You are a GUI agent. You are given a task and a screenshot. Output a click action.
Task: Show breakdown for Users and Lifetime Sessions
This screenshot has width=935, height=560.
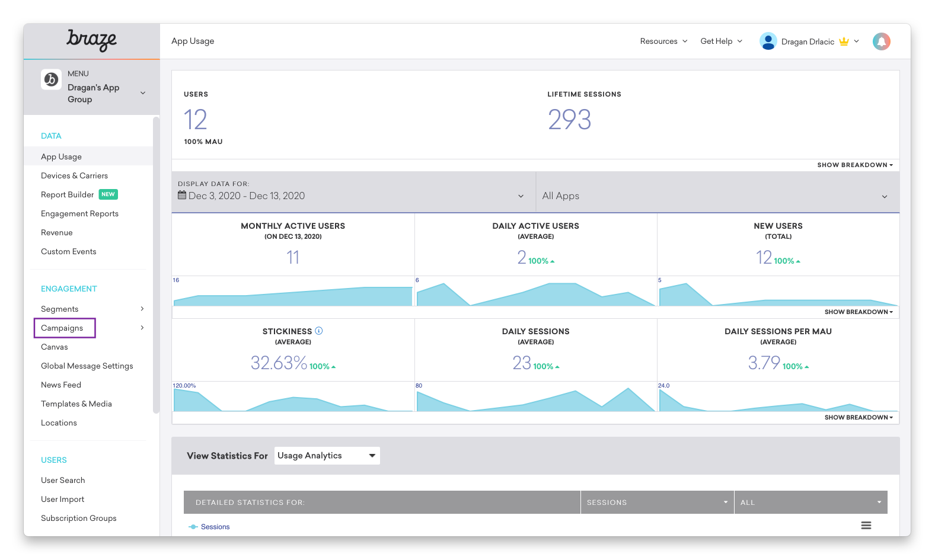(x=854, y=165)
